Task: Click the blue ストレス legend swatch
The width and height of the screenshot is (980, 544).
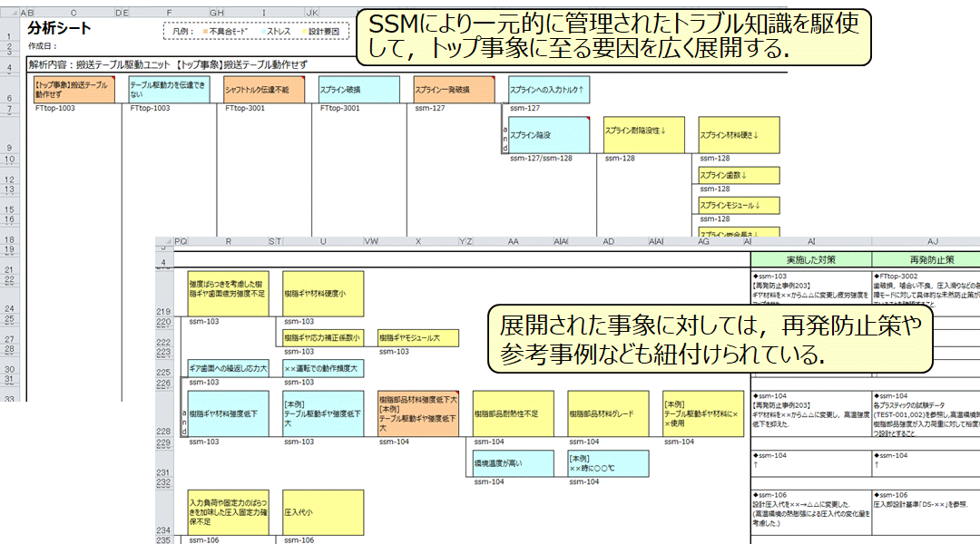Action: (262, 31)
